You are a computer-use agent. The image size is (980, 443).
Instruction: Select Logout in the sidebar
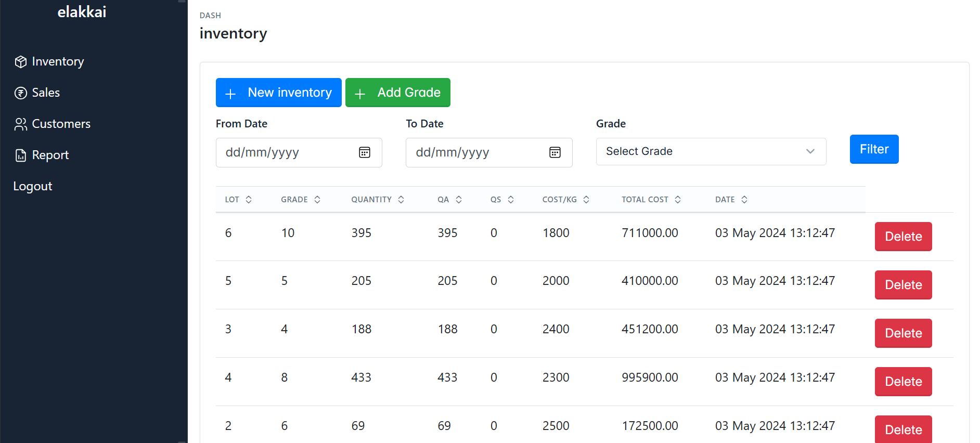tap(33, 186)
